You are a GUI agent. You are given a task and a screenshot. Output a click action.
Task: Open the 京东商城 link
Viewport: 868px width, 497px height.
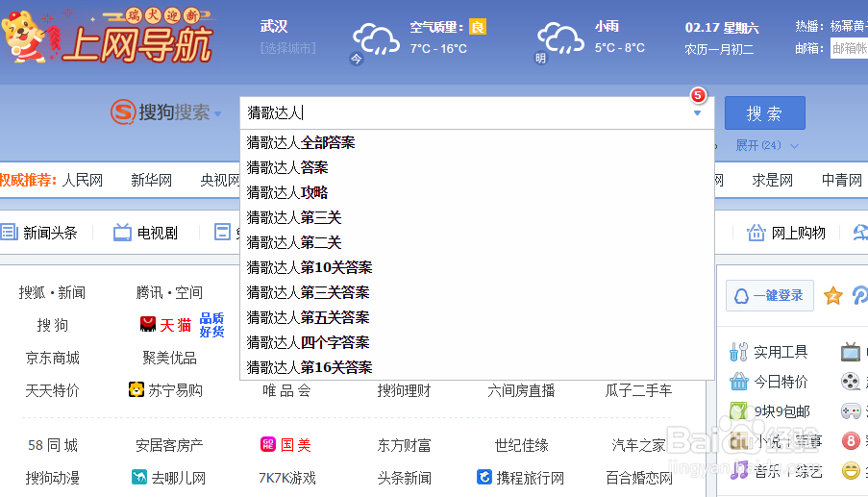pos(53,358)
